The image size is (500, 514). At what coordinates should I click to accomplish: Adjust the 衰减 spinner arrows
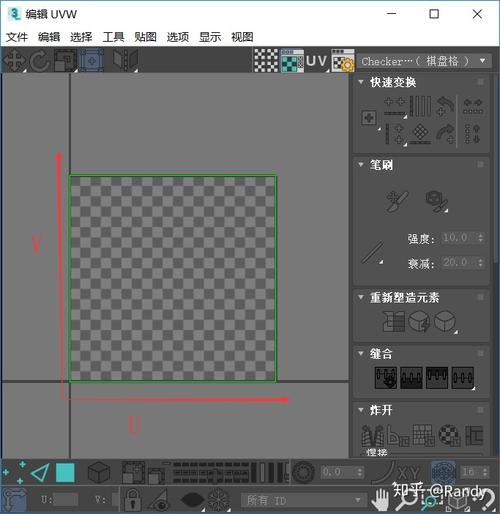(x=481, y=263)
